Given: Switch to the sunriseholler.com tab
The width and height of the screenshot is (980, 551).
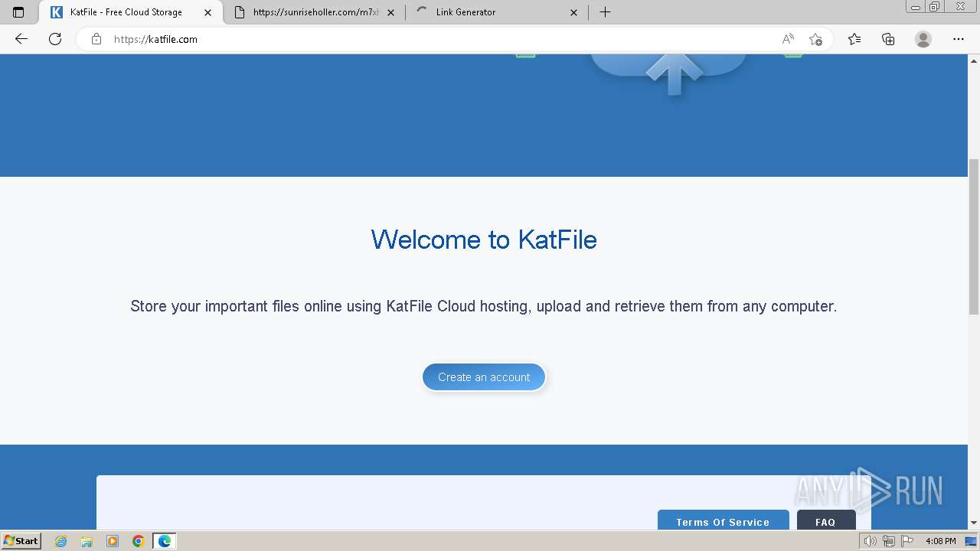Looking at the screenshot, I should pyautogui.click(x=315, y=12).
